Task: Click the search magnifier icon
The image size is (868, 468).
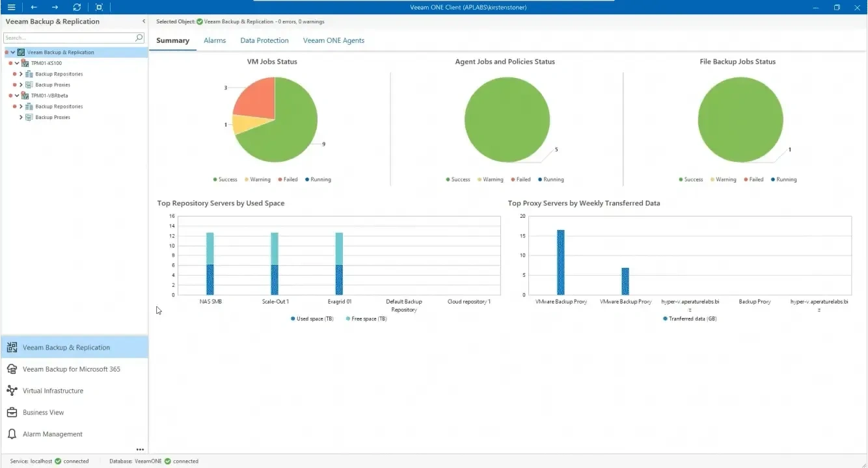Action: coord(138,38)
